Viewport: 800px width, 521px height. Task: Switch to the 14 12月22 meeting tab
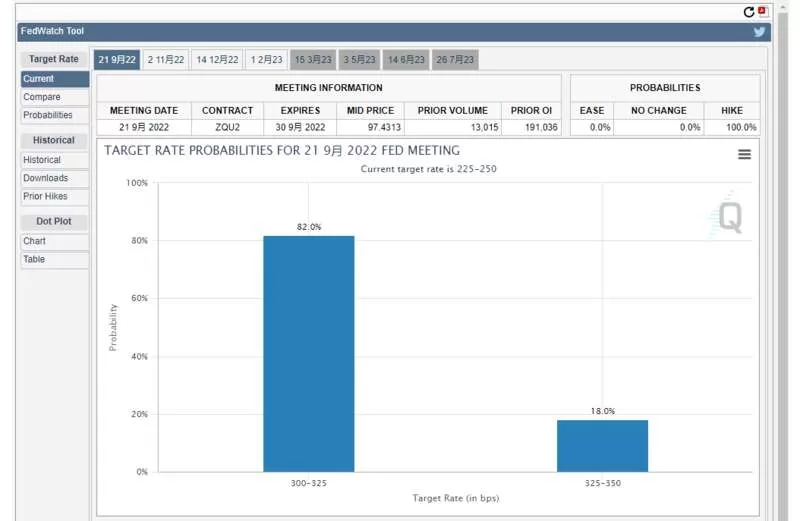click(217, 60)
